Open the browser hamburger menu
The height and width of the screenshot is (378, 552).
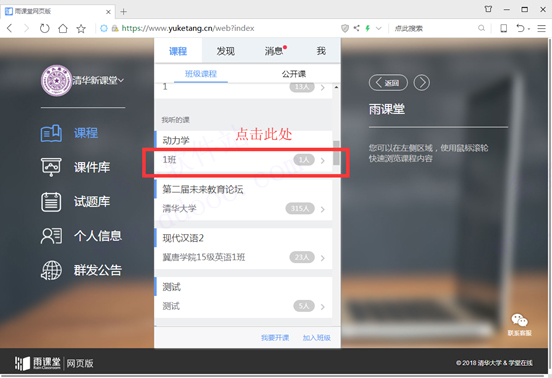click(x=541, y=28)
